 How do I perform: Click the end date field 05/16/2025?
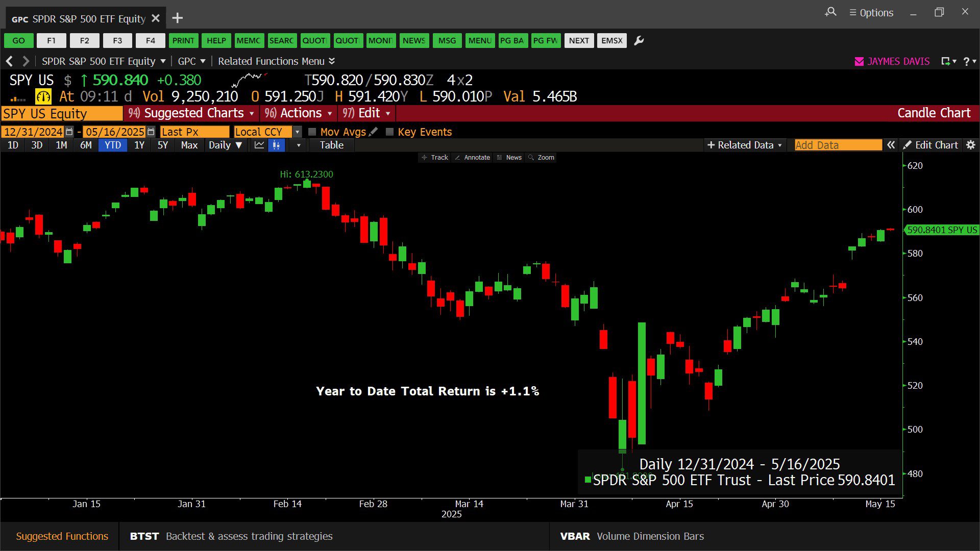(x=114, y=132)
